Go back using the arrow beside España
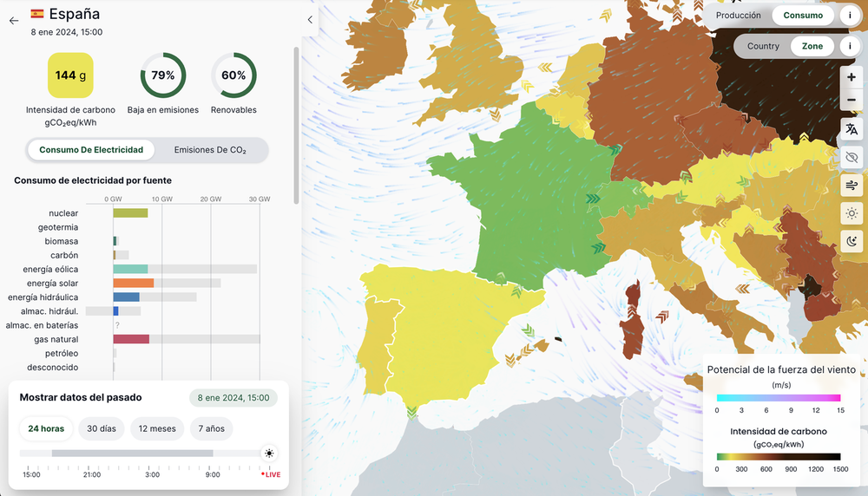 [14, 21]
